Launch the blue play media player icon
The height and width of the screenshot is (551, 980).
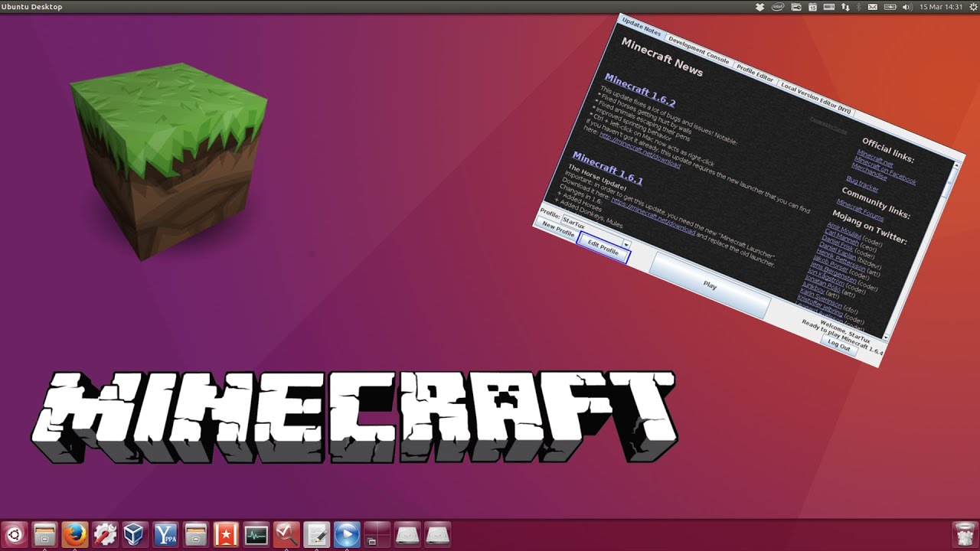(x=347, y=534)
